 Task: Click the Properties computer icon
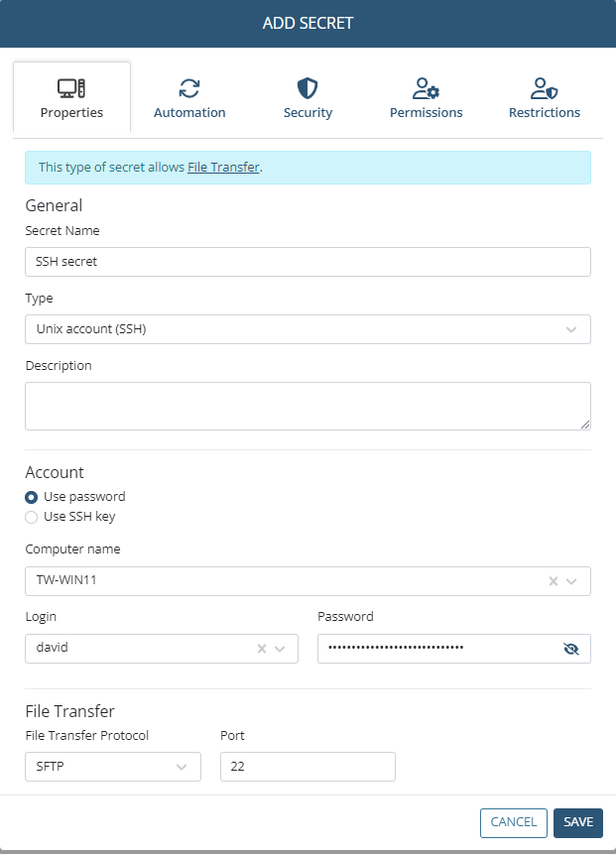tap(71, 88)
